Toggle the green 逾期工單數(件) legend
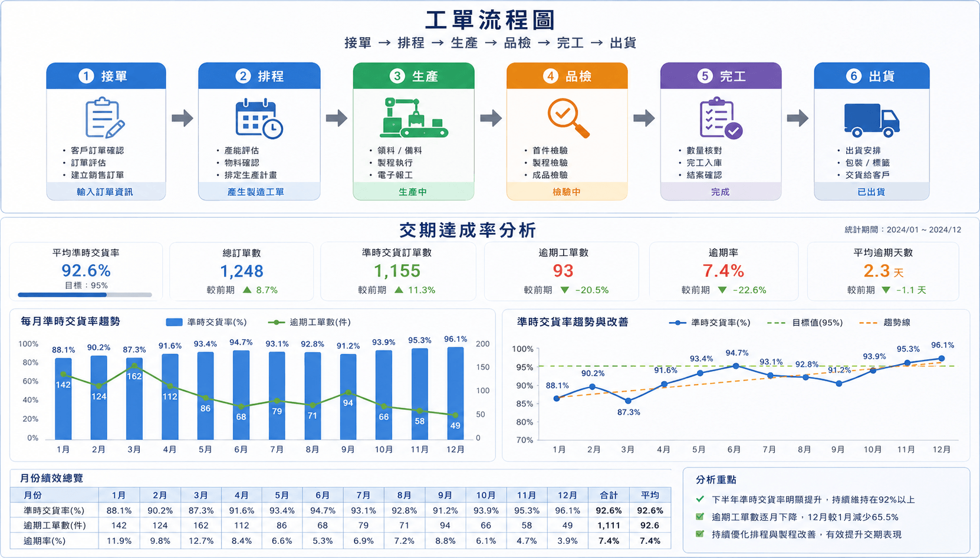This screenshot has height=558, width=980. coord(310,322)
